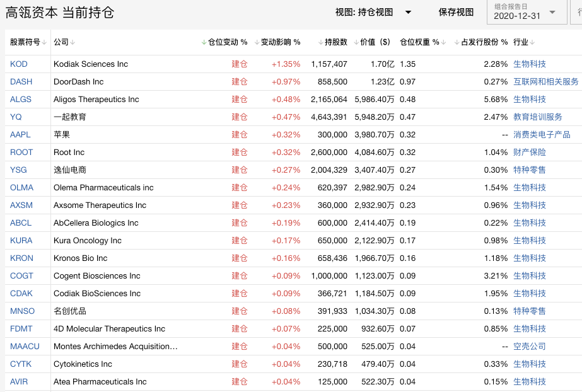Open AVIR ticker link
Screen dimensions: 582x392
tap(19, 382)
